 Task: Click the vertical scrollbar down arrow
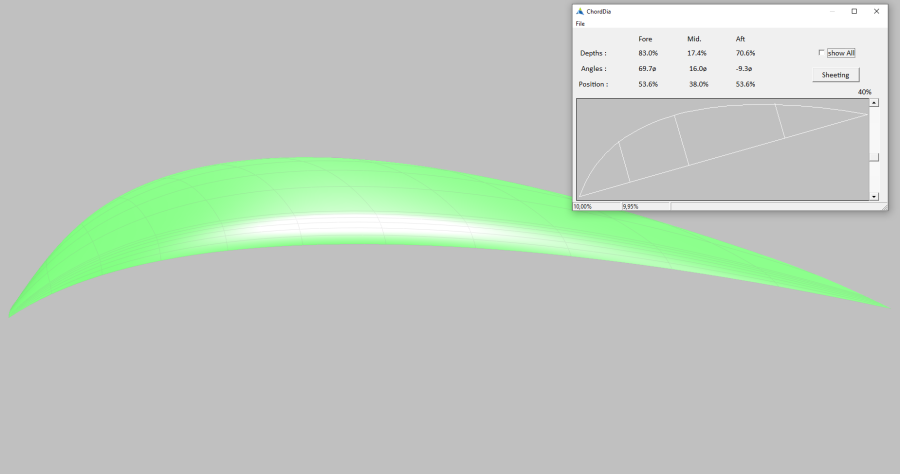tap(874, 196)
